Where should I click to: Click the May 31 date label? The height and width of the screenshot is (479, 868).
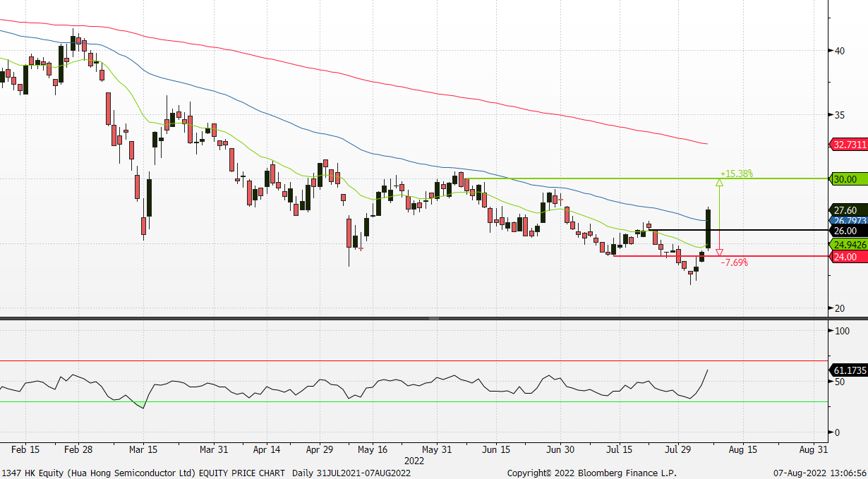pyautogui.click(x=437, y=449)
